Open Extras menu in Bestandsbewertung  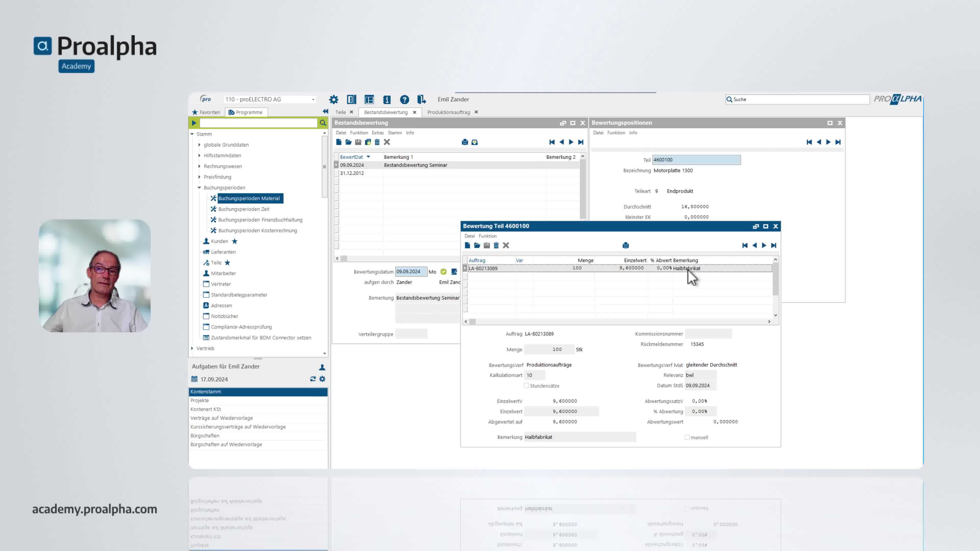(x=377, y=133)
